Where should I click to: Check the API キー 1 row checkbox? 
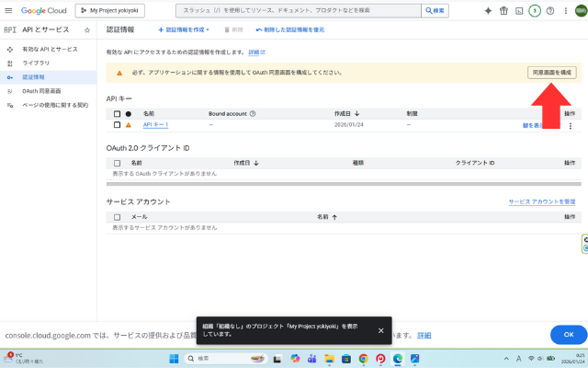(117, 125)
